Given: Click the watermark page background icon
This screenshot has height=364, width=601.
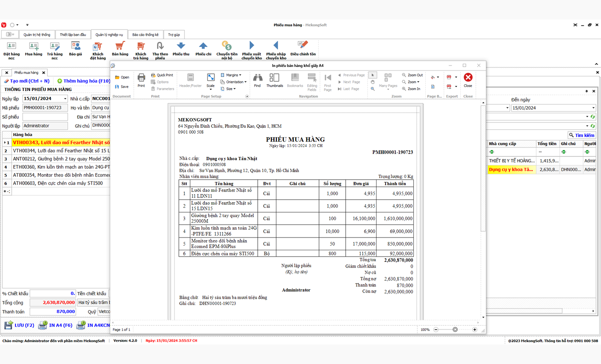Looking at the screenshot, I should 433,86.
